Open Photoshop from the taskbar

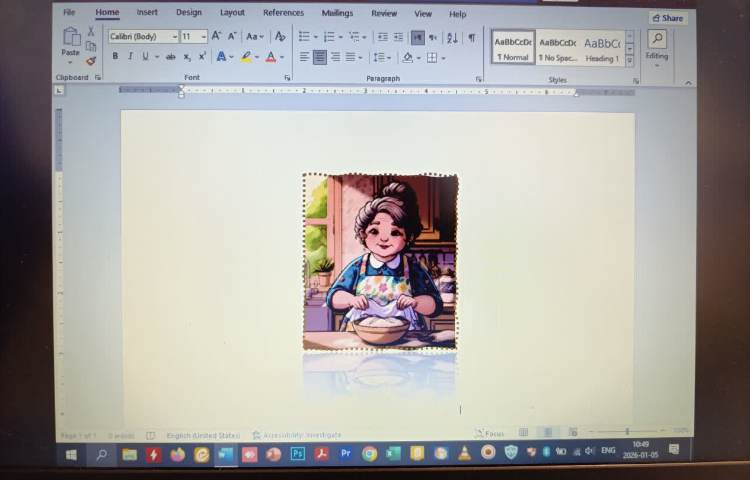(297, 453)
